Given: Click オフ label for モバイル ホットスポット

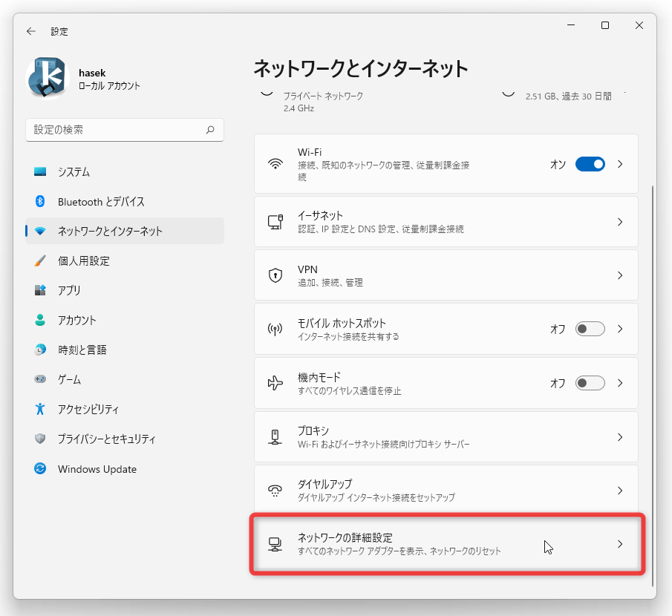Looking at the screenshot, I should (x=558, y=330).
